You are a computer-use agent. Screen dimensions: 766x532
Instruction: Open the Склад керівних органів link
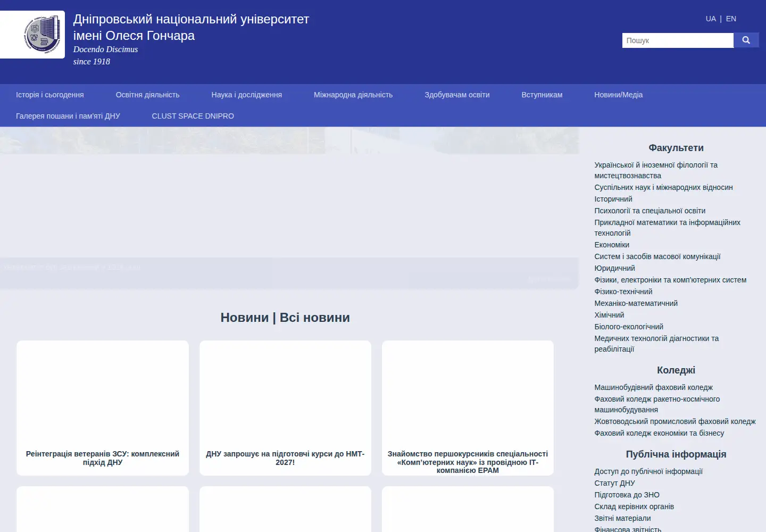coord(634,506)
